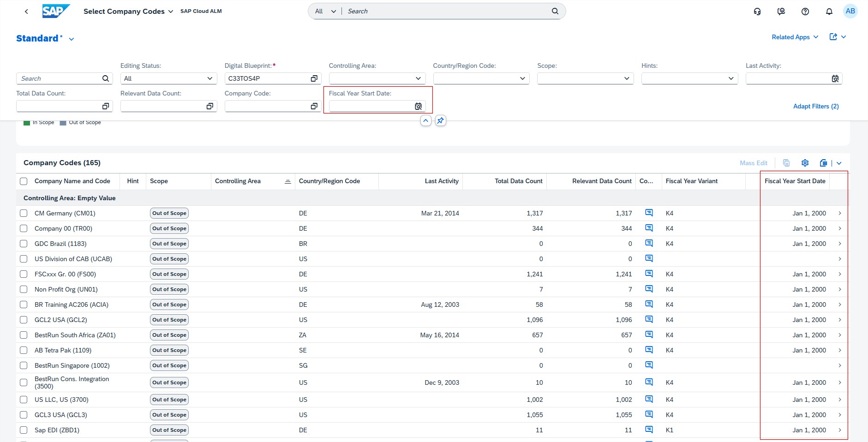The width and height of the screenshot is (868, 442).
Task: Click the headset support icon
Action: click(x=757, y=12)
